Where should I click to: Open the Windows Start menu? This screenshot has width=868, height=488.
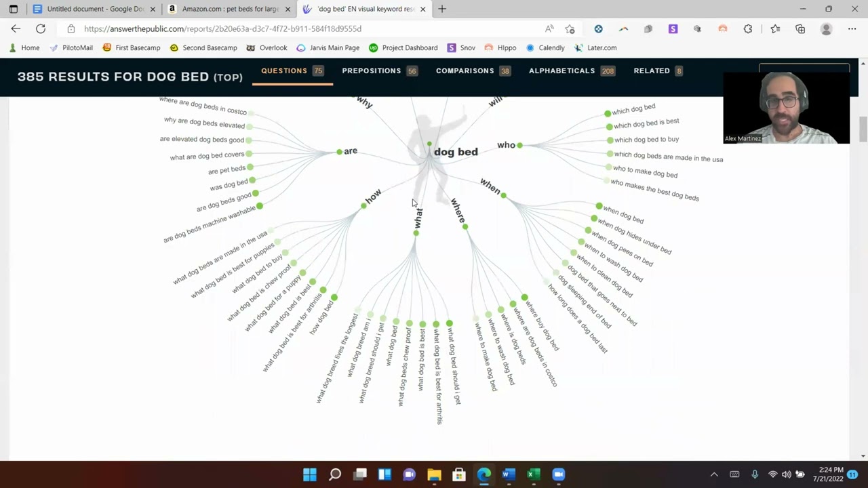[310, 474]
